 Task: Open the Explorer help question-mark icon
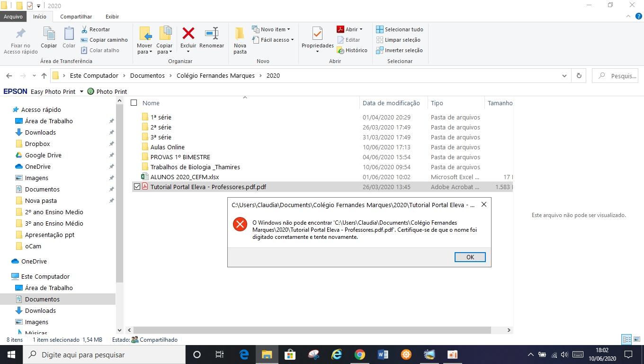tap(638, 17)
